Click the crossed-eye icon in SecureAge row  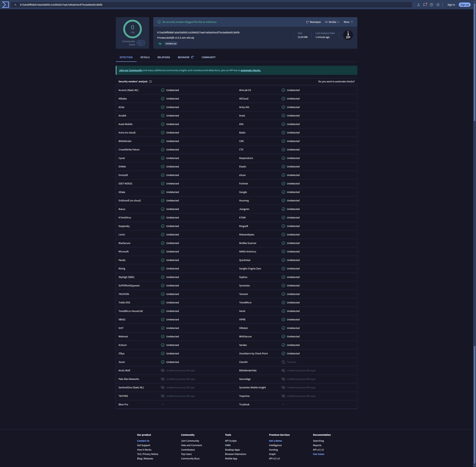(x=283, y=379)
